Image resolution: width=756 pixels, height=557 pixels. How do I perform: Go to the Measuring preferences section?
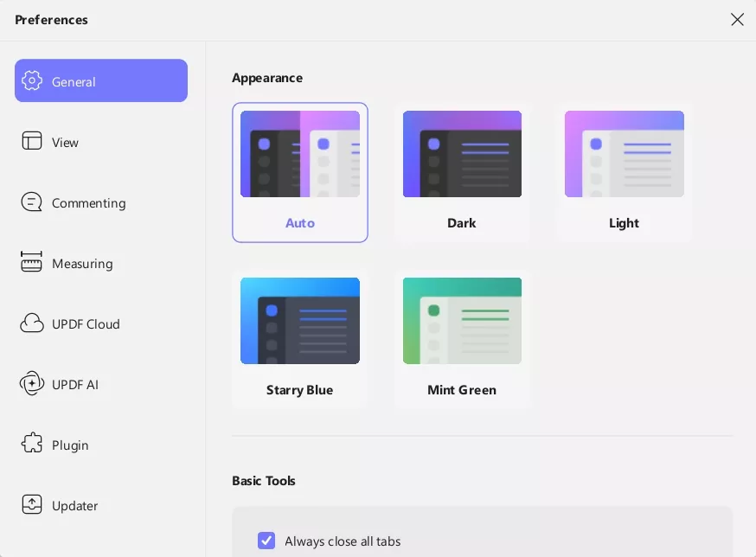(x=101, y=263)
